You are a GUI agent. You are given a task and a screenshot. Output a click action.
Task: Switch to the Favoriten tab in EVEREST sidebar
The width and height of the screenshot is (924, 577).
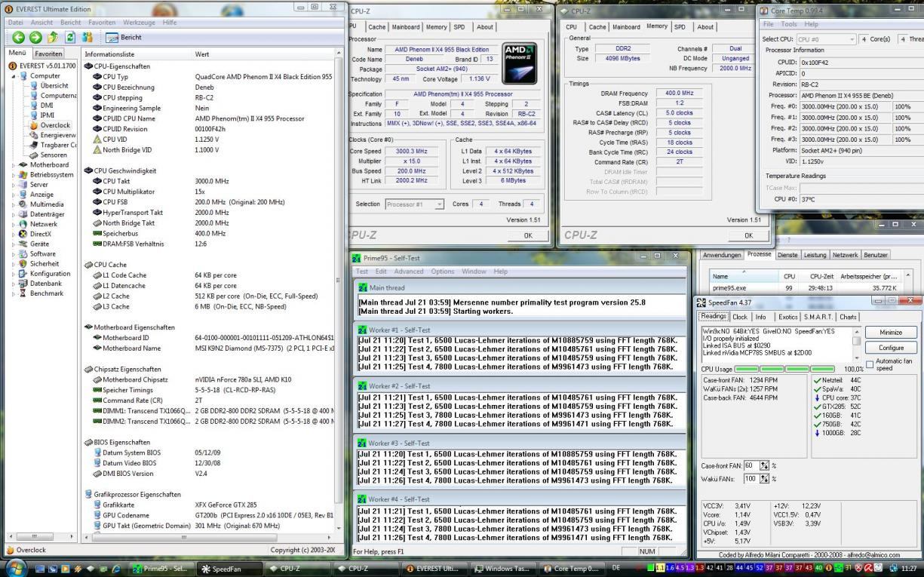coord(49,54)
